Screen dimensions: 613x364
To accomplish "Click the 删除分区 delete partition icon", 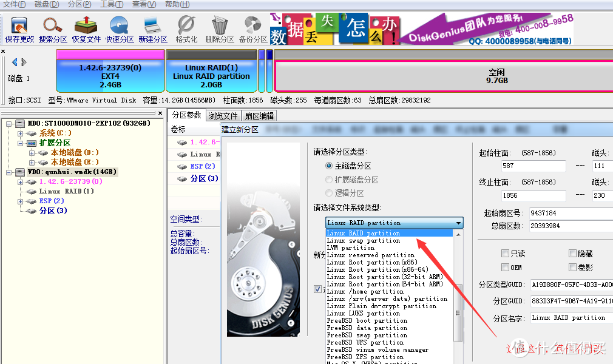I will pyautogui.click(x=219, y=26).
